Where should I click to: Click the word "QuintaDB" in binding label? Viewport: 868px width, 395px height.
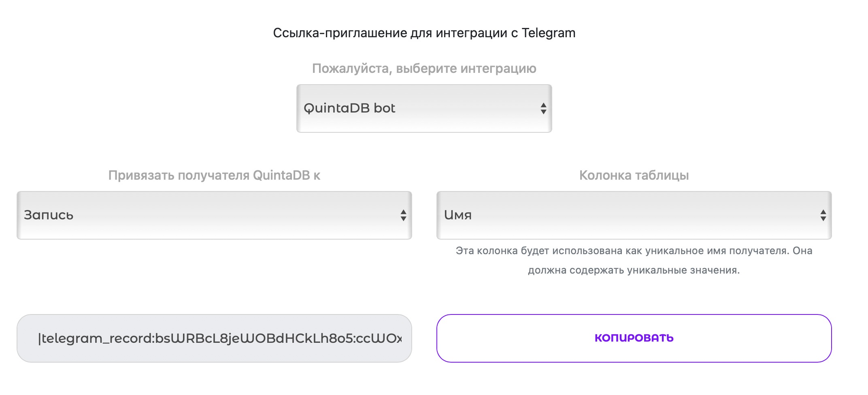pyautogui.click(x=281, y=176)
